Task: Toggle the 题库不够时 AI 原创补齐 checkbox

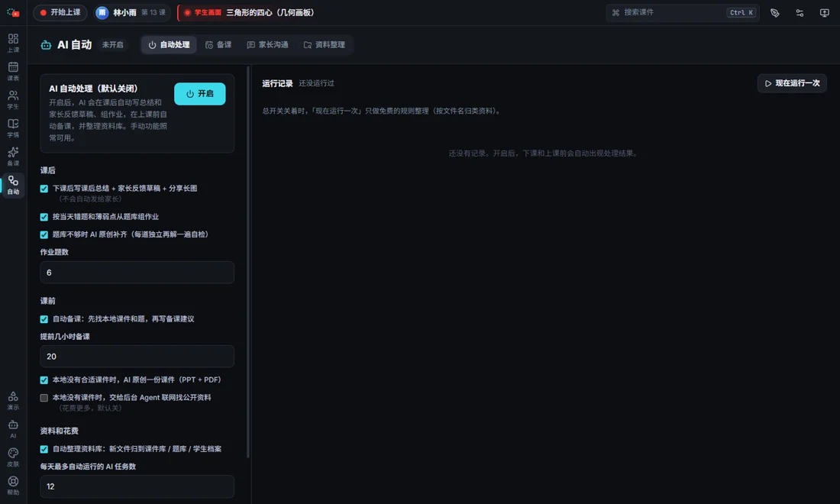Action: [x=44, y=234]
